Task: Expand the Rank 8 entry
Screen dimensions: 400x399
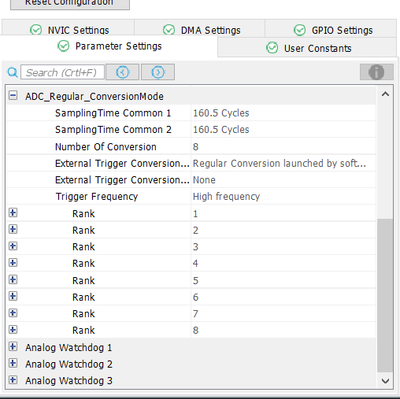Action: [13, 330]
